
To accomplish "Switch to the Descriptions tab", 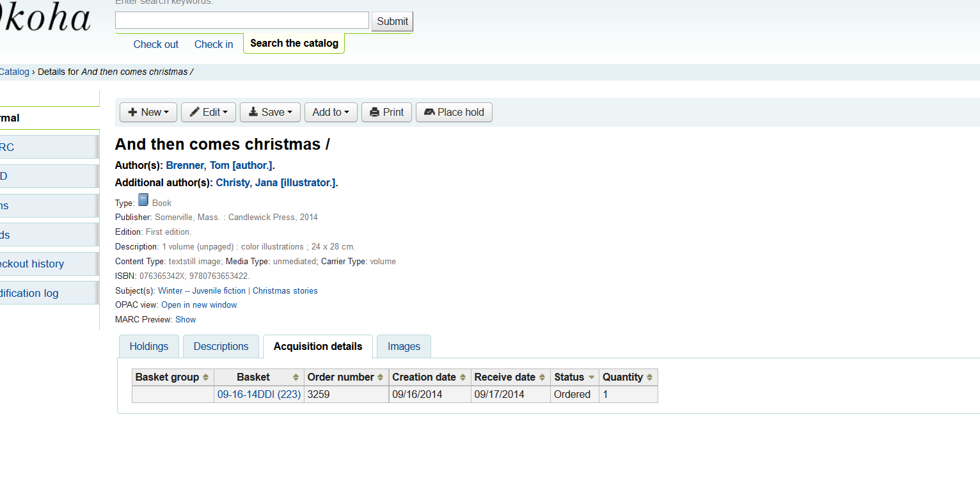I will coord(221,346).
